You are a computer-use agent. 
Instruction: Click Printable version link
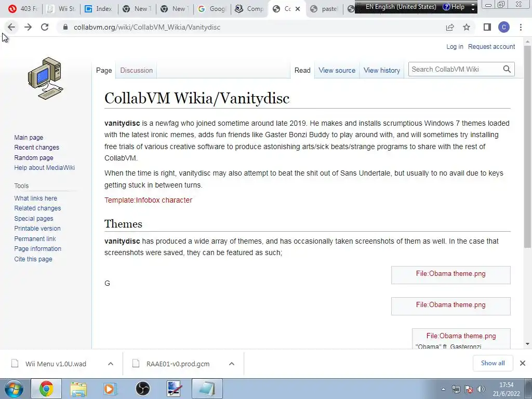[x=37, y=229]
